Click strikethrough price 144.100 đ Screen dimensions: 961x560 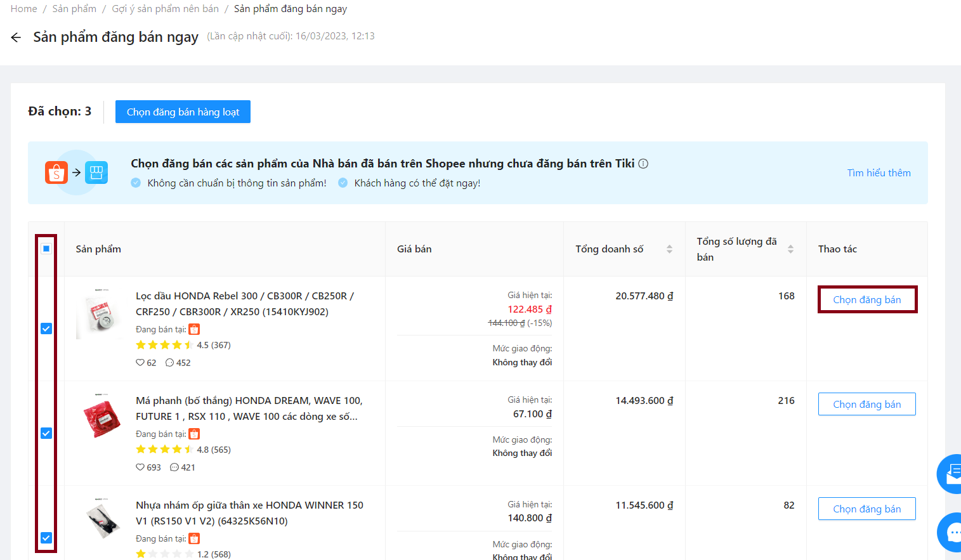(x=506, y=323)
